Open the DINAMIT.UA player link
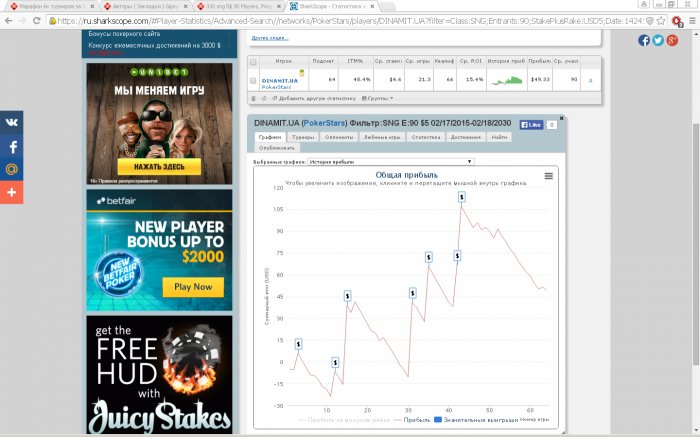Viewport: 700px width, 437px height. [x=279, y=81]
